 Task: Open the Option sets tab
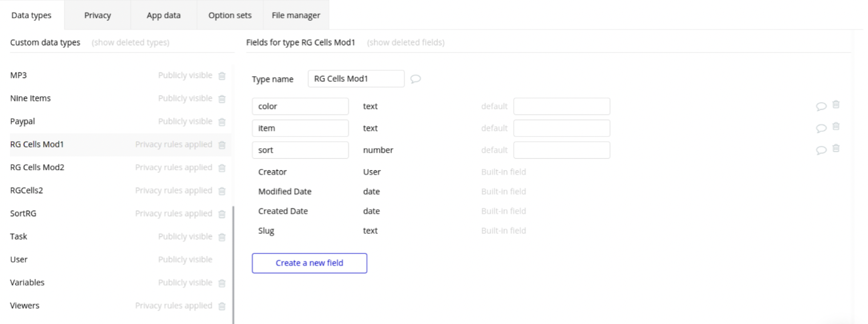tap(230, 16)
